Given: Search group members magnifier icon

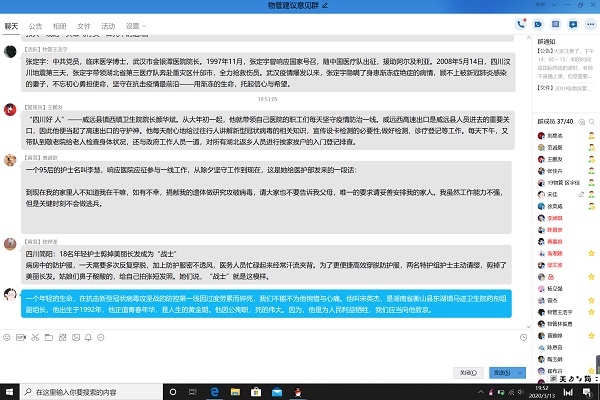Looking at the screenshot, I should pyautogui.click(x=592, y=122).
